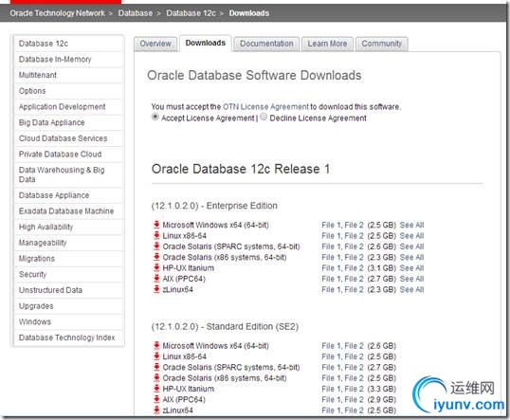Click Downloads breadcrumb text
The height and width of the screenshot is (420, 510).
tap(249, 13)
